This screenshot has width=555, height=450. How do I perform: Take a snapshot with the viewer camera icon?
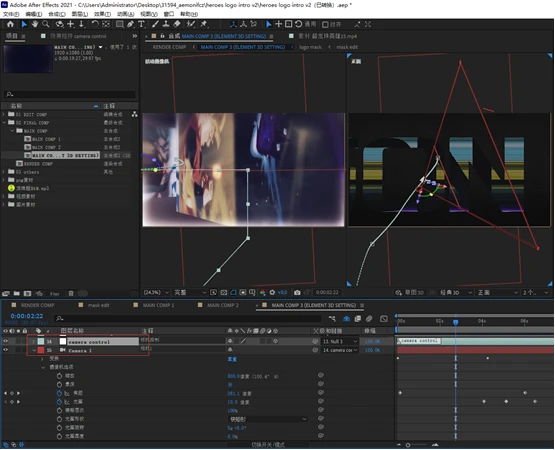(297, 292)
